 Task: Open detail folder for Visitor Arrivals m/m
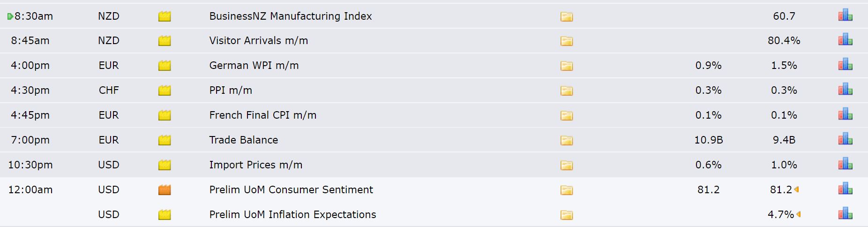click(567, 41)
